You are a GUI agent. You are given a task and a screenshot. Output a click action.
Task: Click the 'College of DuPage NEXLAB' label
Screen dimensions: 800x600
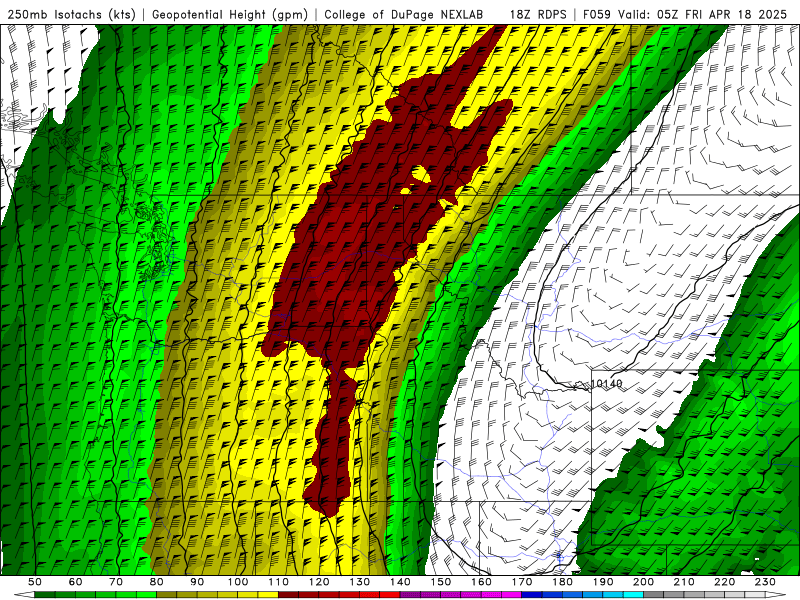(x=404, y=14)
